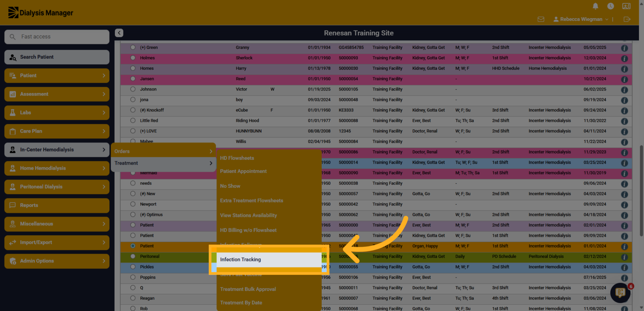This screenshot has height=311, width=644.
Task: Open the notifications bell icon
Action: point(595,6)
